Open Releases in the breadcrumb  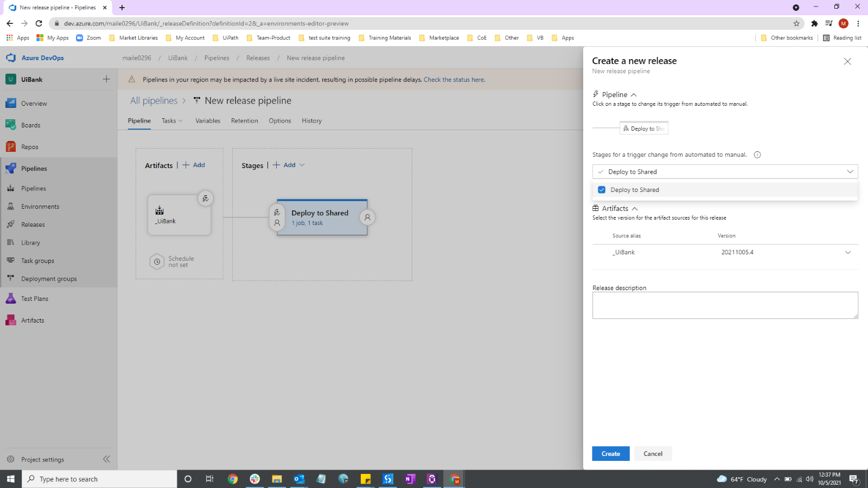pyautogui.click(x=258, y=58)
